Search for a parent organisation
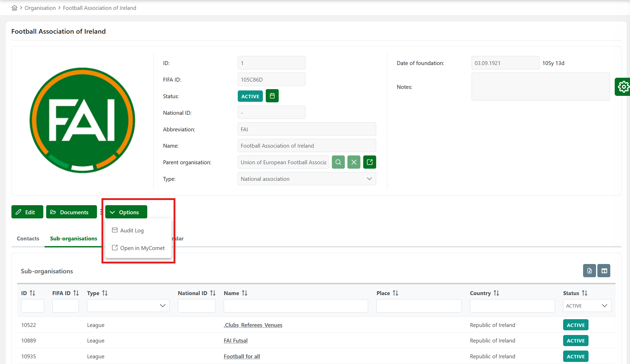The image size is (630, 364). tap(338, 162)
